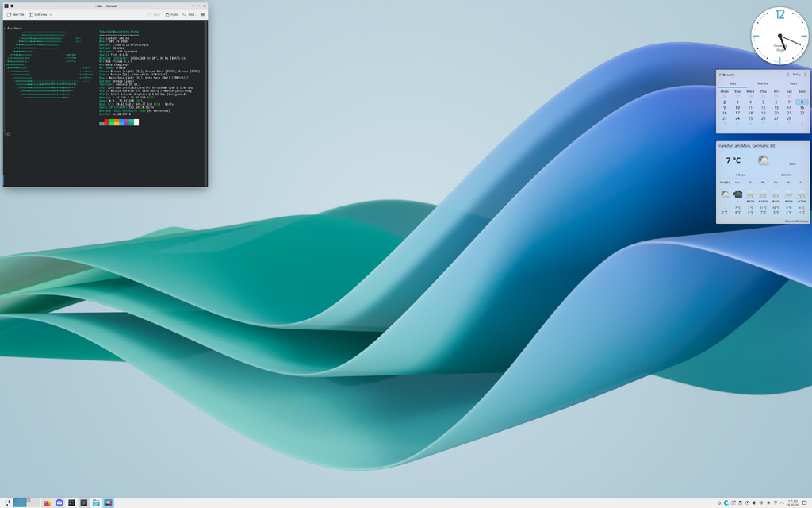Viewport: 812px width, 508px height.
Task: Launch Firefox from the taskbar
Action: (47, 502)
